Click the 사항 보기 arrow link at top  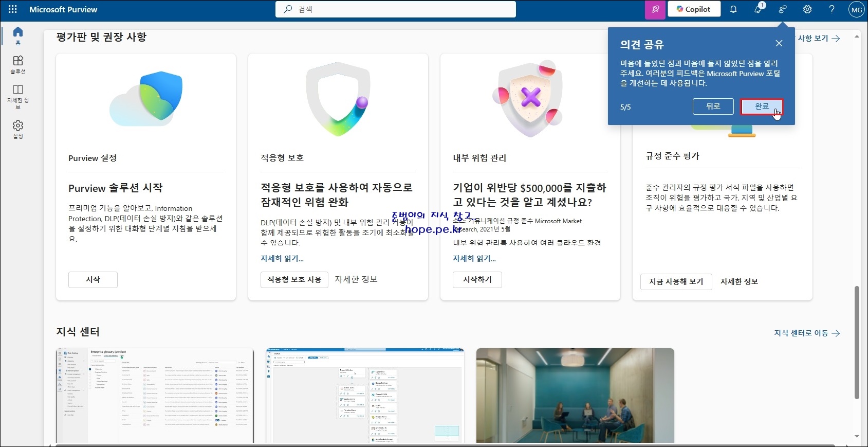818,38
